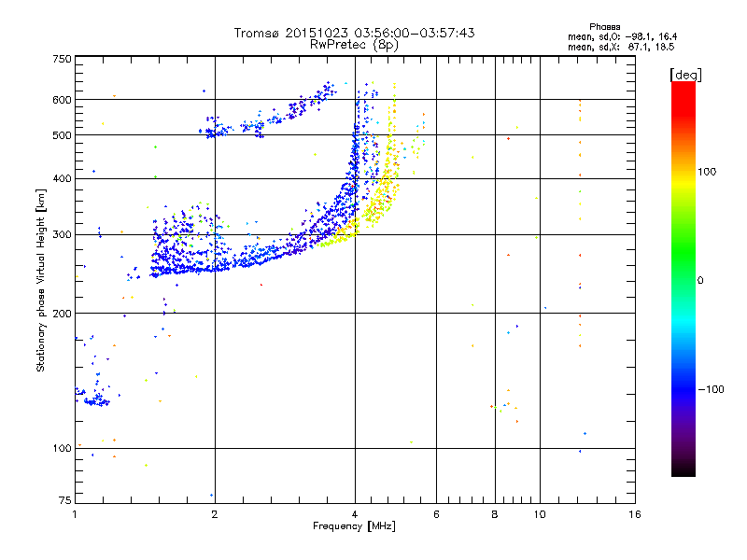Click the x-axis tick label '6'
Image resolution: width=747 pixels, height=560 pixels.
pyautogui.click(x=436, y=514)
